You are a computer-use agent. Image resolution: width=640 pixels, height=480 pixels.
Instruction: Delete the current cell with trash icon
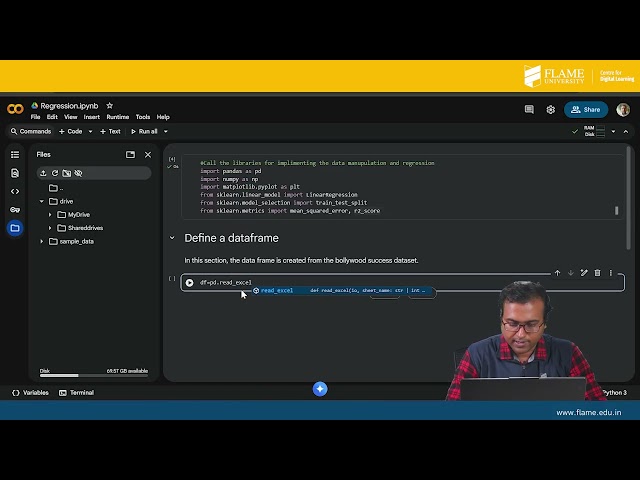point(597,273)
